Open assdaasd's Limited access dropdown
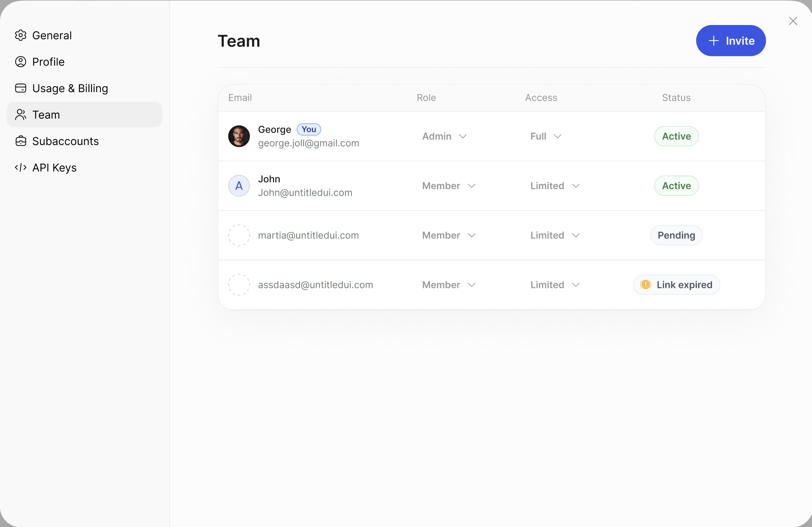 (x=555, y=285)
